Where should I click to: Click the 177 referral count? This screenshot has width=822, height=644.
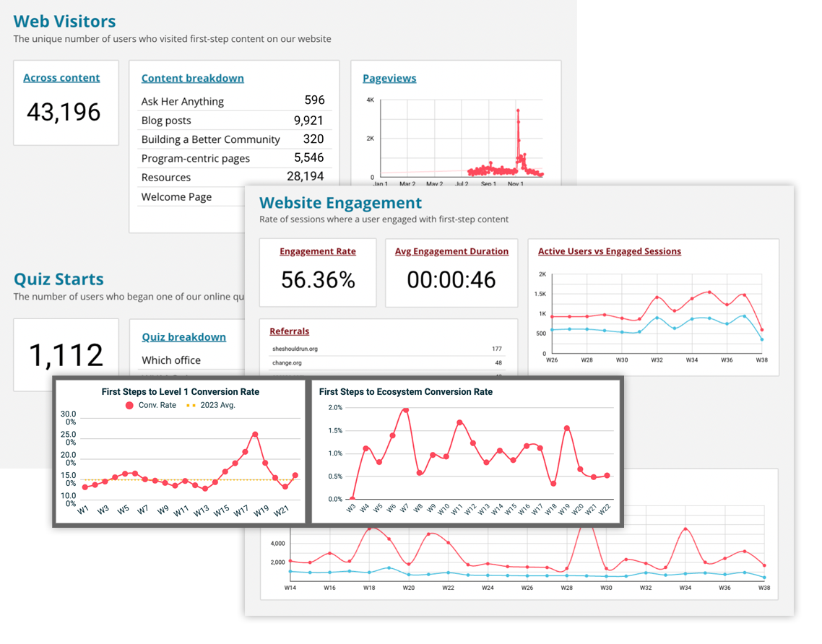pos(497,349)
